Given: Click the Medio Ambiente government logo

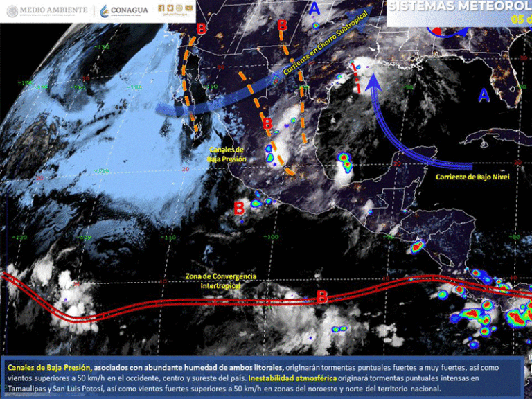Looking at the screenshot, I should 47,10.
